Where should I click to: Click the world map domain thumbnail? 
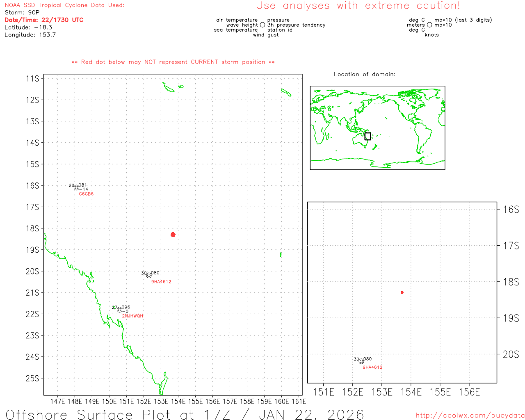pyautogui.click(x=377, y=128)
